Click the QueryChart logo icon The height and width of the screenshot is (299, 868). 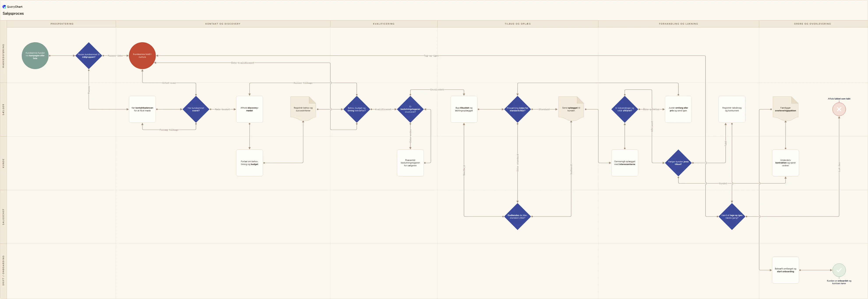click(x=4, y=6)
